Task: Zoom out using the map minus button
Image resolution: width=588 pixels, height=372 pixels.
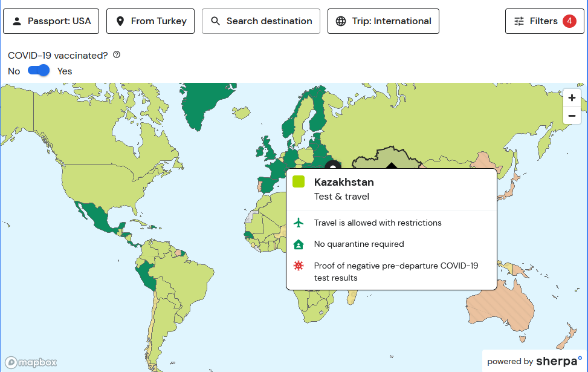Action: [571, 116]
